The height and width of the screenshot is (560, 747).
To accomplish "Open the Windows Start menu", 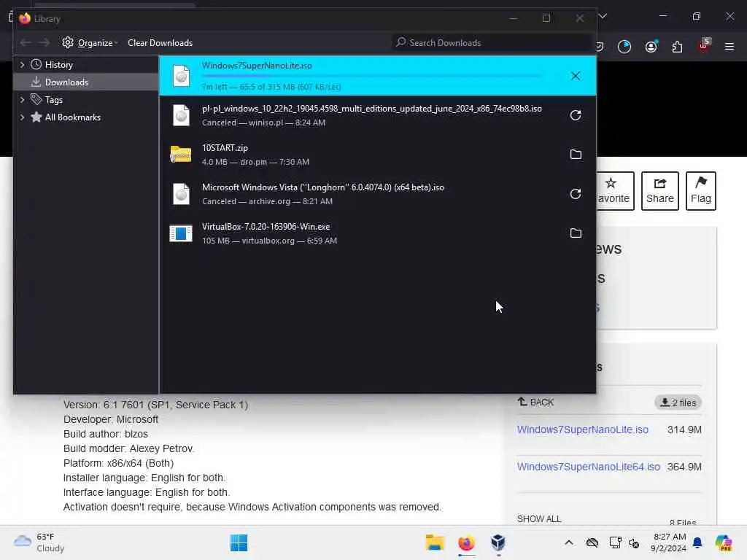I will [x=239, y=542].
